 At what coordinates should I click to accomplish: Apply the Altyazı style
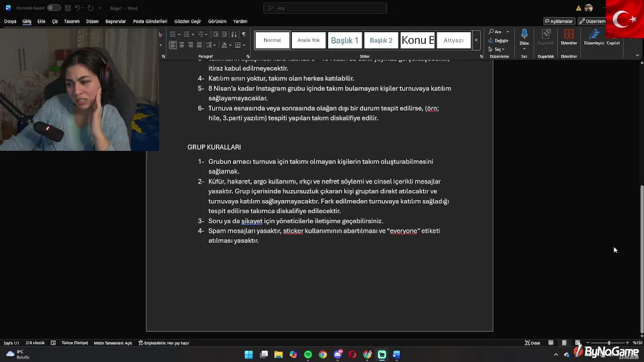pos(453,40)
